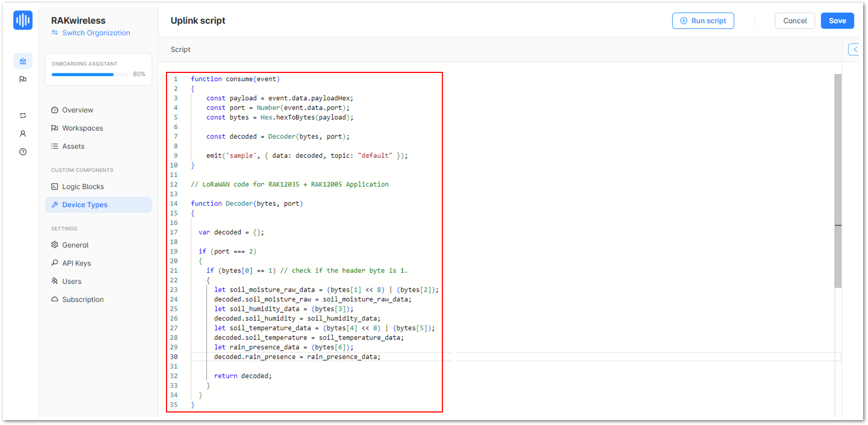Screen dimensions: 868x425
Task: Click the 'if (port === 2)' line
Action: coord(227,251)
